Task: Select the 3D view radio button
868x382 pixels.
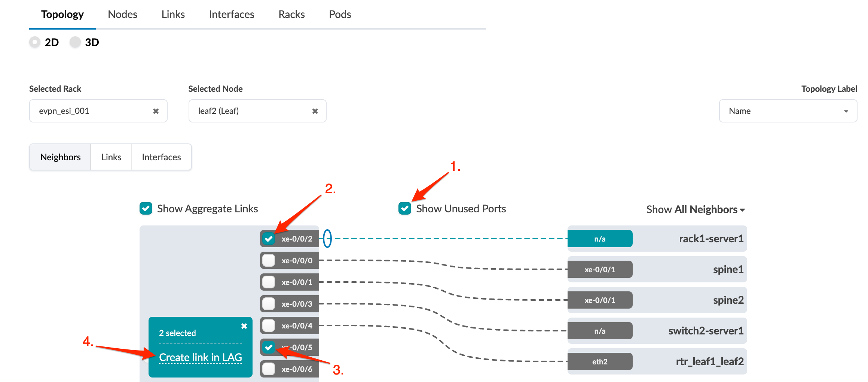Action: click(75, 42)
